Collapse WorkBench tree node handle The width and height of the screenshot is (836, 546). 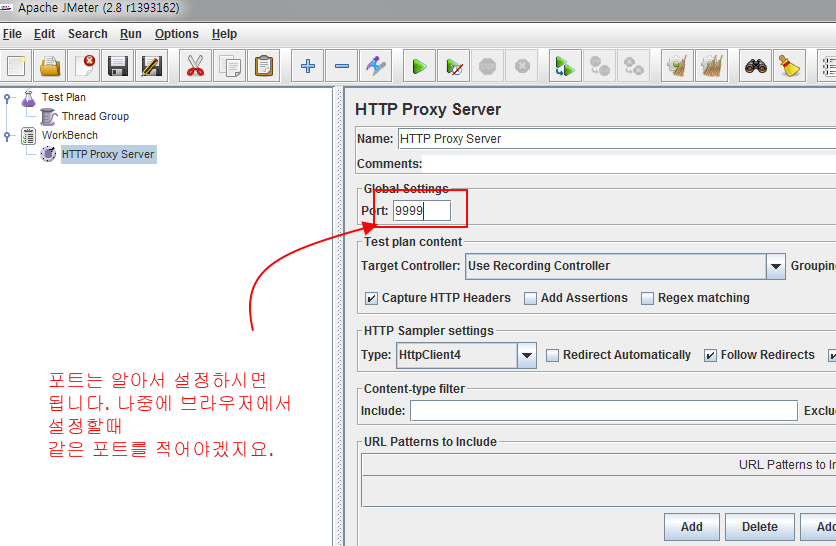coord(7,135)
